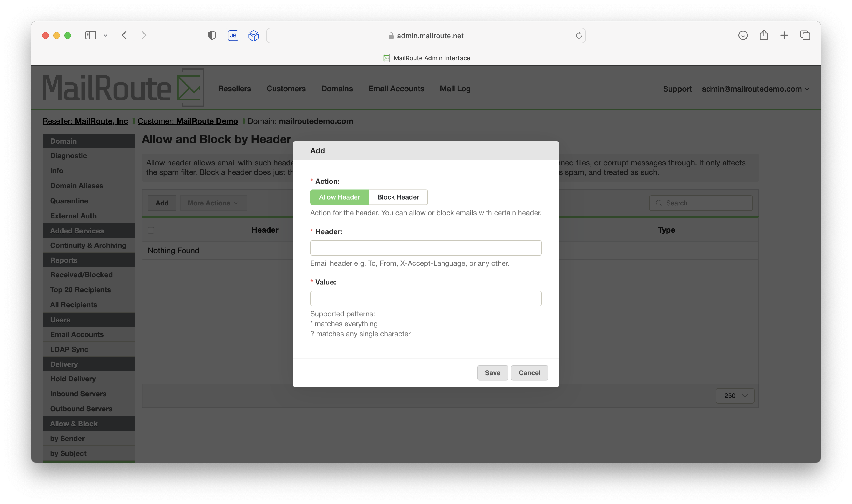Click the MailRoute logo
This screenshot has height=504, width=852.
123,88
